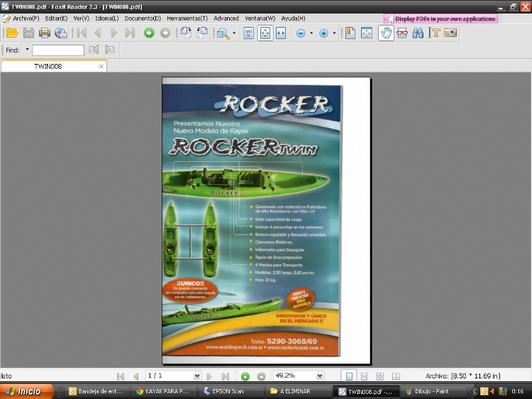Select Fit Width view

click(281, 33)
